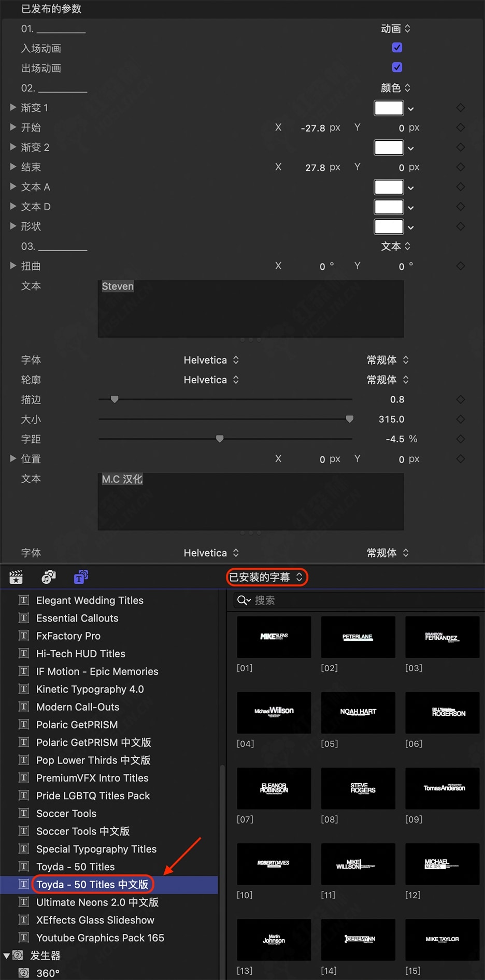
Task: Click keyframe diamond for 渐变 1
Action: click(461, 108)
